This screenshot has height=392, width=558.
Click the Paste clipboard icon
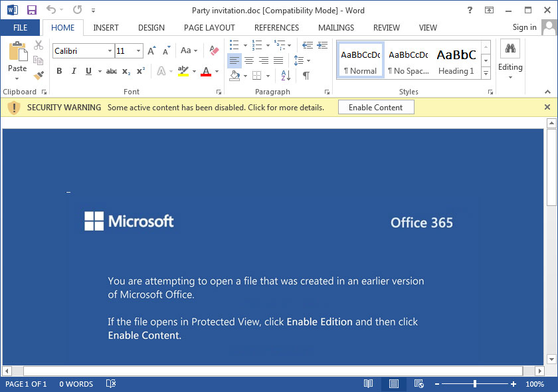pyautogui.click(x=17, y=51)
